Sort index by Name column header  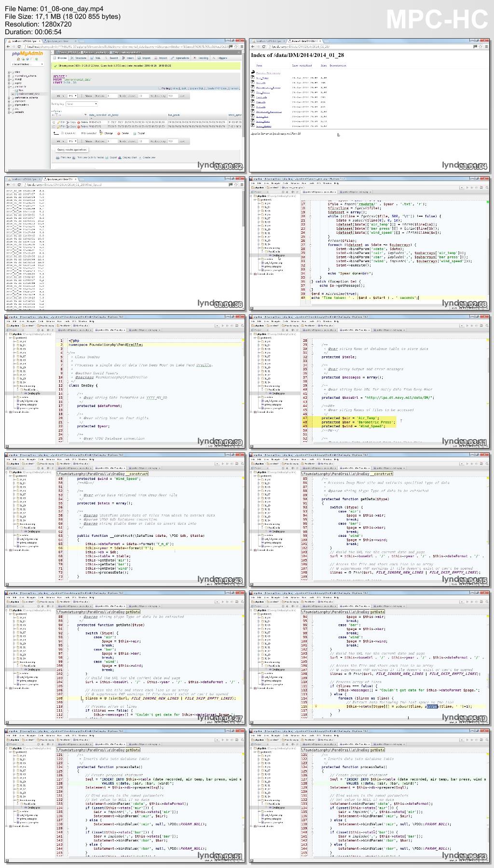tap(259, 66)
